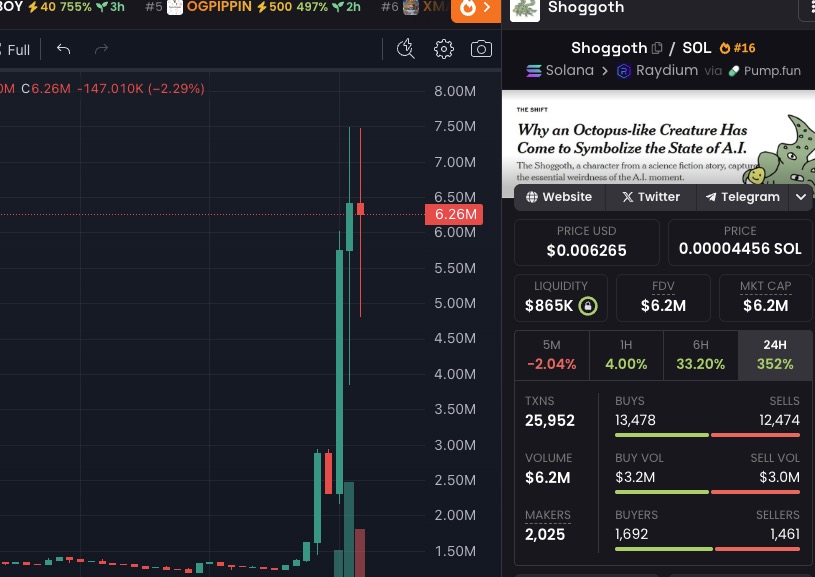815x577 pixels.
Task: Click the liquidity lock icon
Action: click(x=588, y=306)
